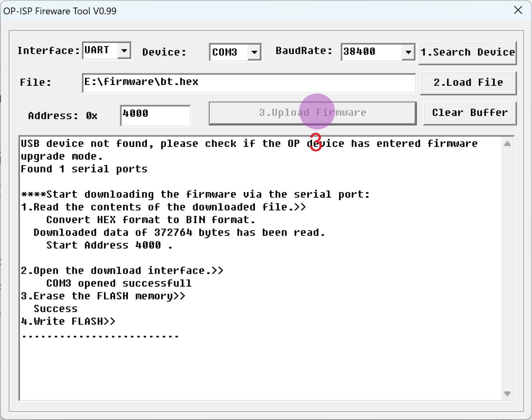532x420 pixels.
Task: Expand the Device COM port dropdown
Action: click(255, 52)
